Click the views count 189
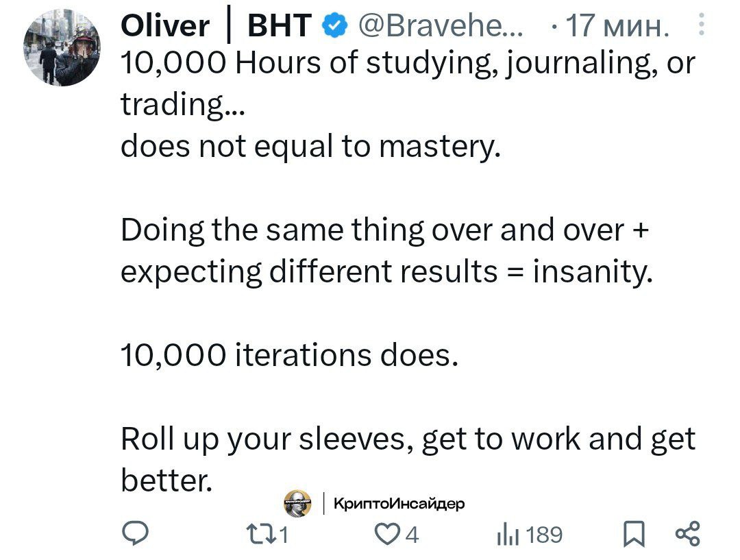Screen dimensions: 740x560 pyautogui.click(x=543, y=535)
